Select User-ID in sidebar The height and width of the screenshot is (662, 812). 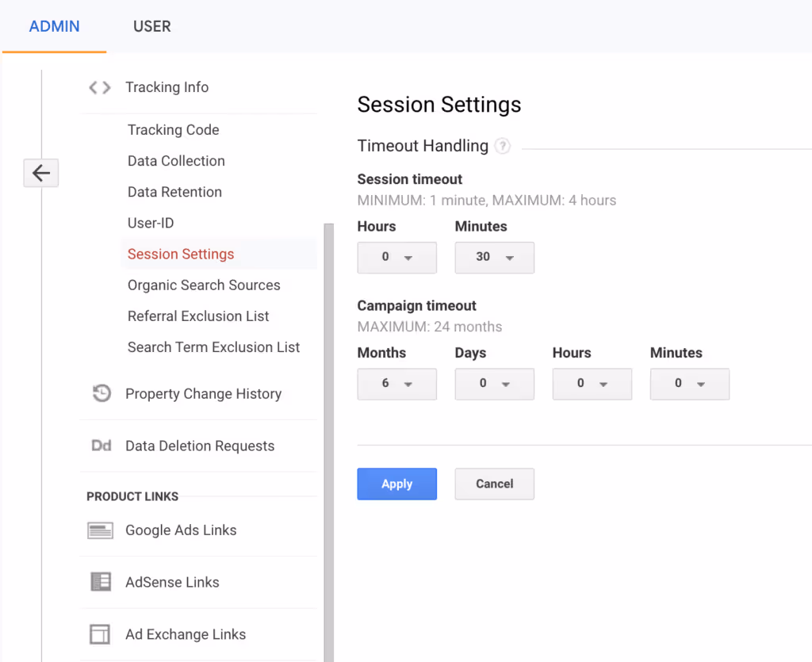tap(151, 223)
